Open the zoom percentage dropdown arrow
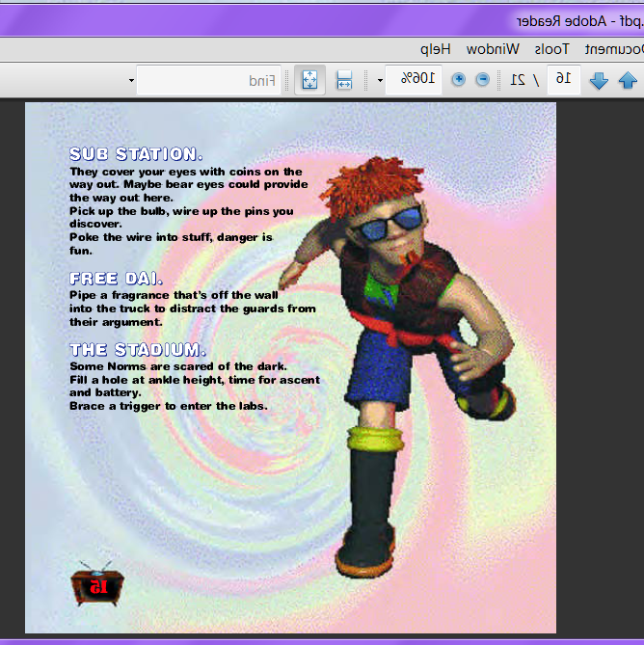Screen dimensions: 644x645 point(380,80)
